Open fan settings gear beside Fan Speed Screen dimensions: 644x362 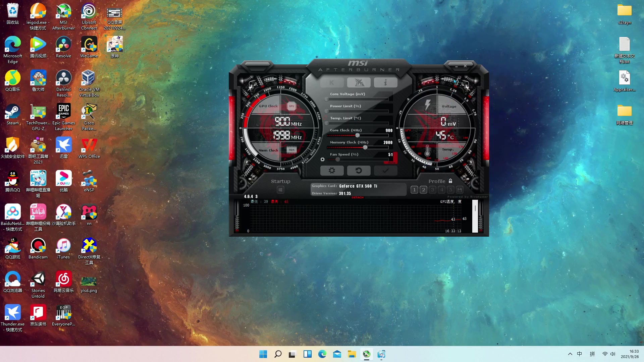tap(322, 160)
